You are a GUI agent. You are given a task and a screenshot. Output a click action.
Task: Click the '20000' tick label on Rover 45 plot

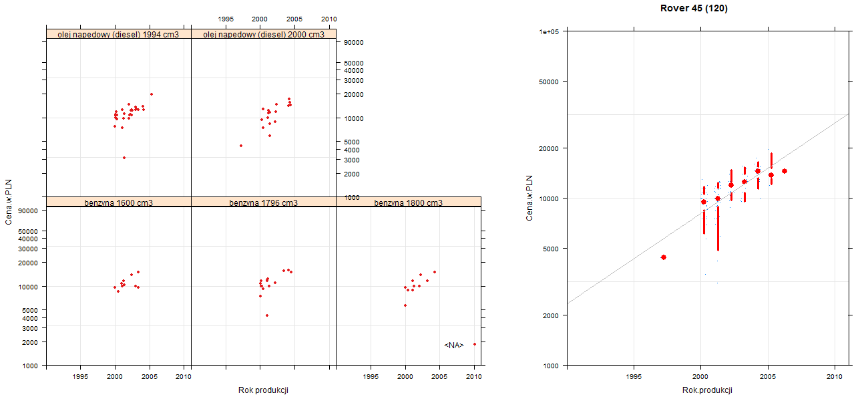(549, 148)
